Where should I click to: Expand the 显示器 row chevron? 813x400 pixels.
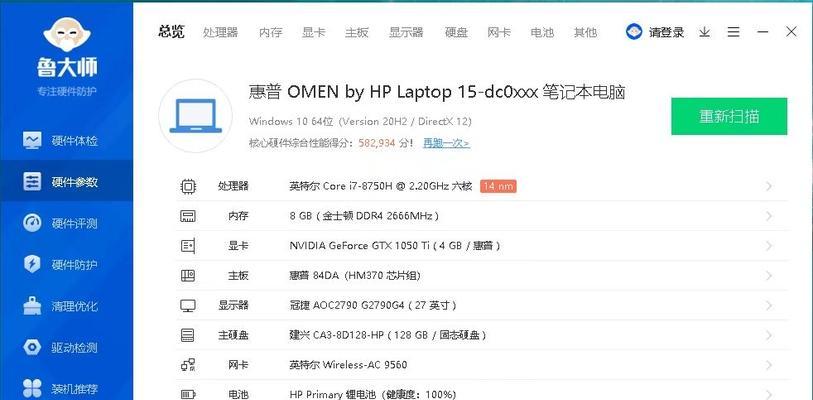pos(768,306)
